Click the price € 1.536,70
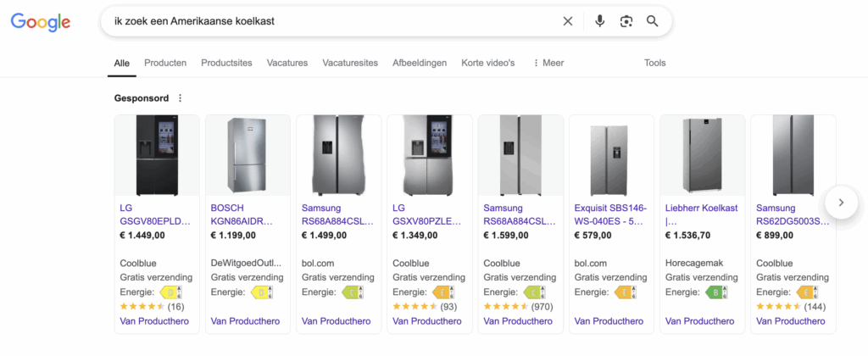 688,236
